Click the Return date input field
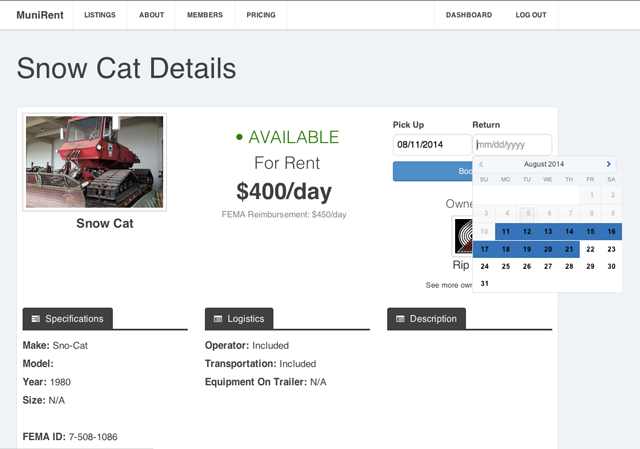Viewport: 640px width, 449px height. coord(512,144)
